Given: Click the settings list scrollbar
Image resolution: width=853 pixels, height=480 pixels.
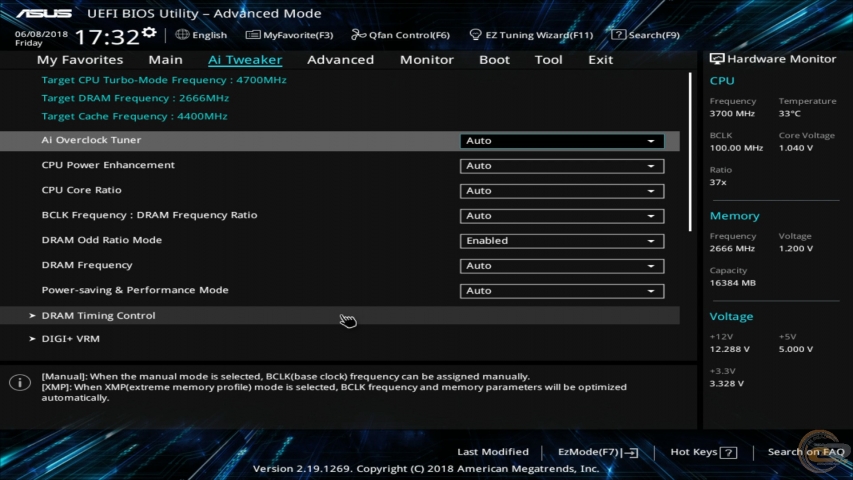Looking at the screenshot, I should pyautogui.click(x=690, y=152).
